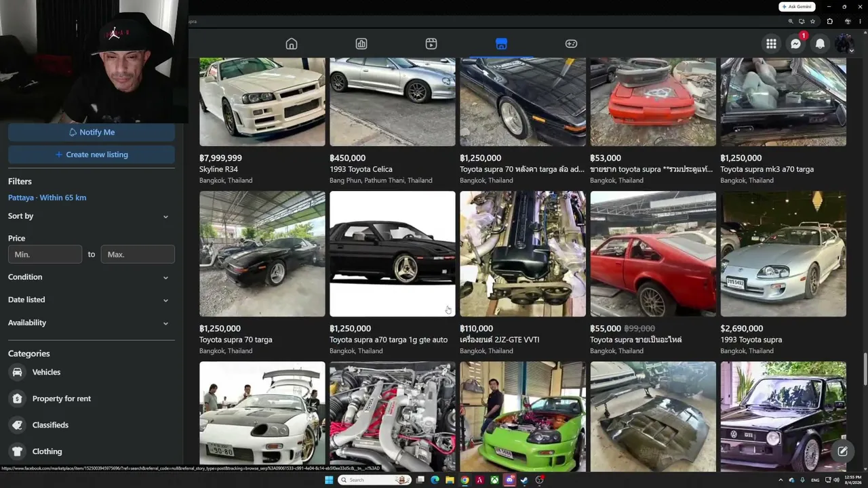Viewport: 868px width, 488px height.
Task: Click the ฿55,000 price text
Action: (x=606, y=329)
